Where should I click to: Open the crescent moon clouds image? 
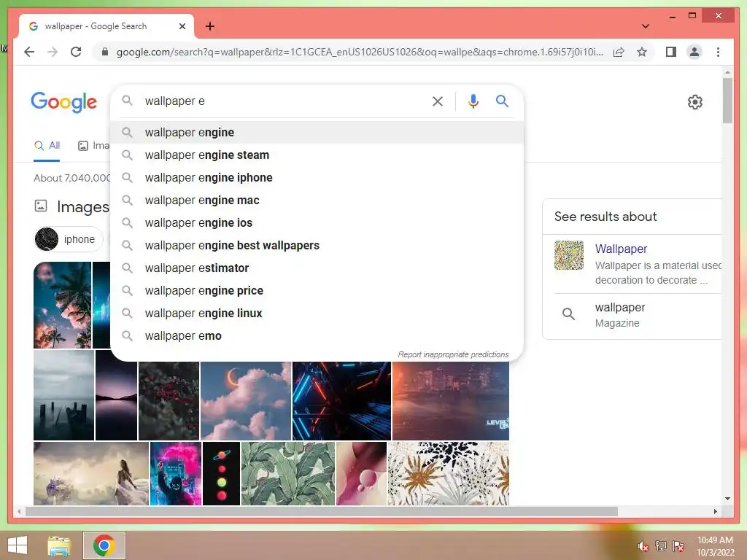[x=245, y=401]
